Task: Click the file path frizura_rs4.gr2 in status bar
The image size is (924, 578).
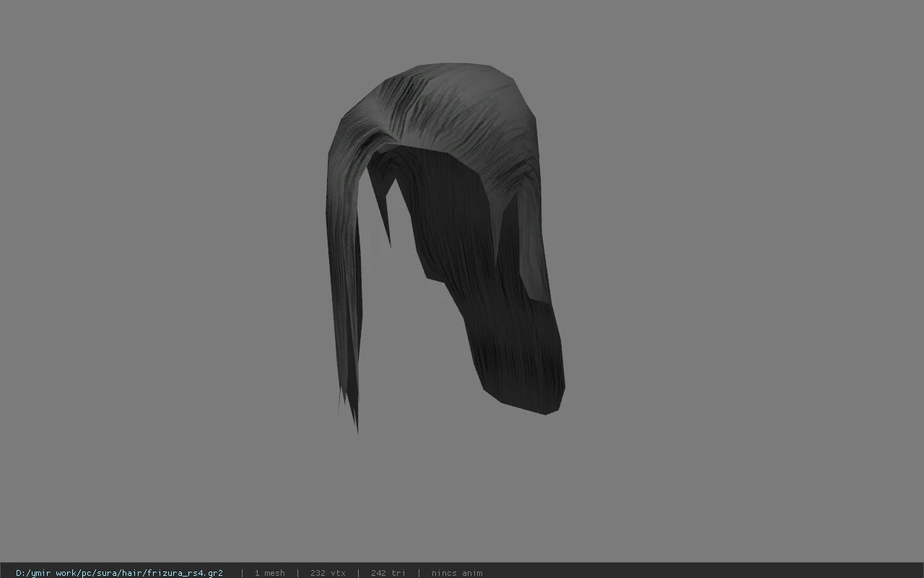Action: (119, 573)
